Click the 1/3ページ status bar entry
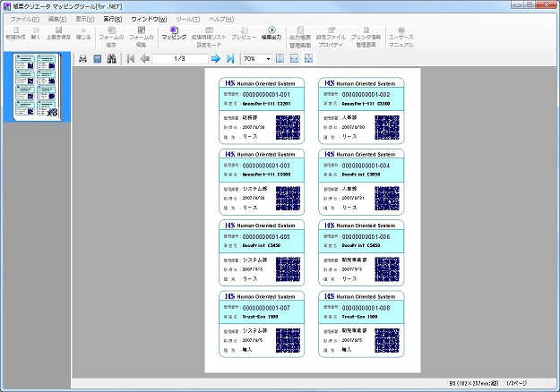The height and width of the screenshot is (392, 560). [516, 383]
